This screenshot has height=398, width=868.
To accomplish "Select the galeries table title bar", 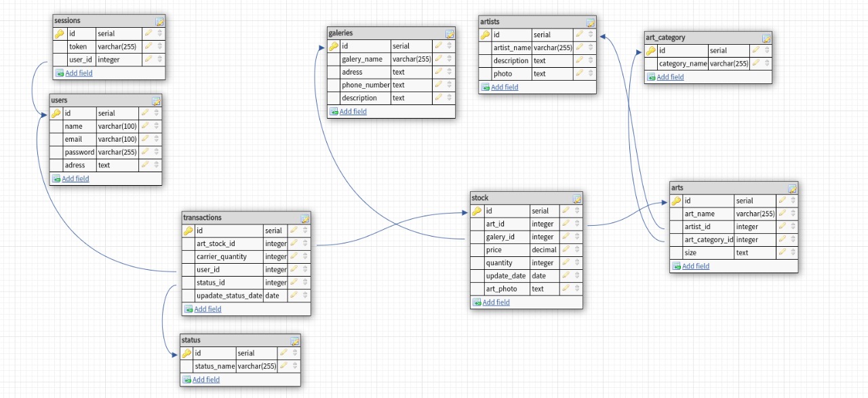I will (x=391, y=33).
